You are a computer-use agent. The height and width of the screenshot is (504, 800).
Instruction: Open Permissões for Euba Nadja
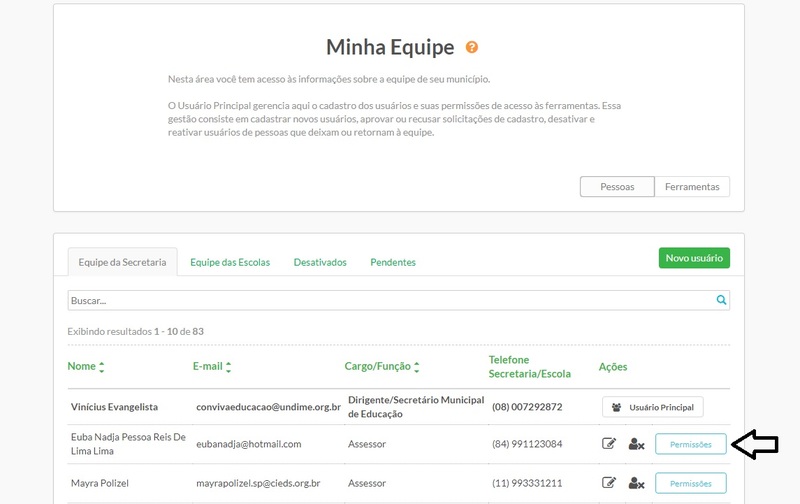point(690,444)
